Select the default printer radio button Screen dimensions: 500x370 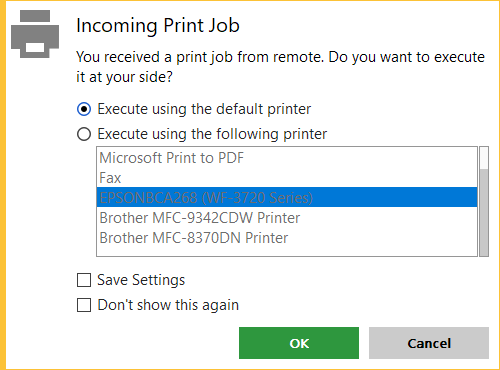point(84,109)
